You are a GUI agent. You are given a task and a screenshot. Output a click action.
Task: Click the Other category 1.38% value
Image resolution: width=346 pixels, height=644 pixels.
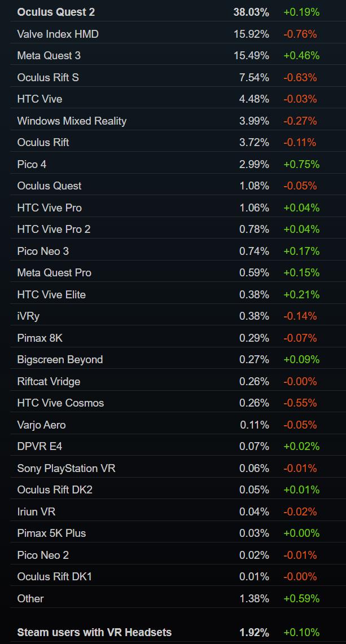[x=254, y=598]
